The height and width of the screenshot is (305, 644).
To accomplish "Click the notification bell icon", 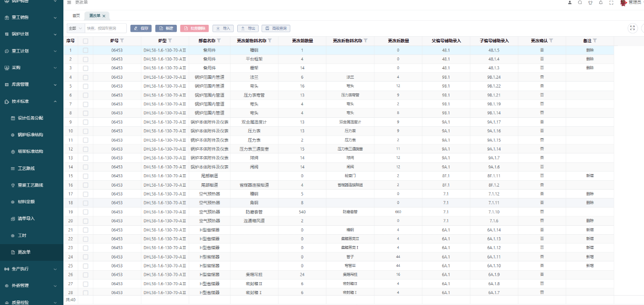I will point(601,2).
